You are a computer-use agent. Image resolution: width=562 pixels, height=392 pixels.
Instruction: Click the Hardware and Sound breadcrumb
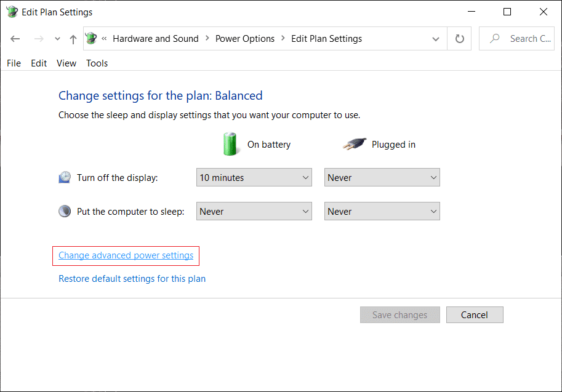click(155, 38)
